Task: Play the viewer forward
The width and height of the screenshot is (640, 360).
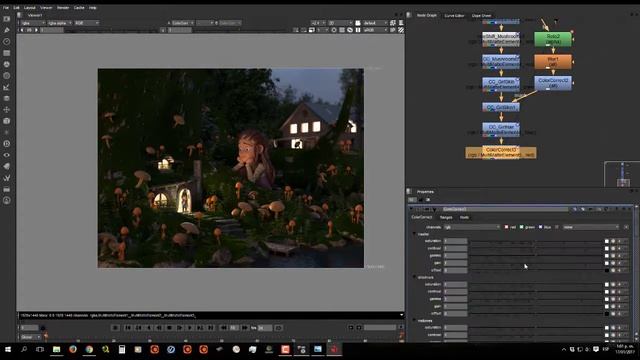Action: pos(190,328)
